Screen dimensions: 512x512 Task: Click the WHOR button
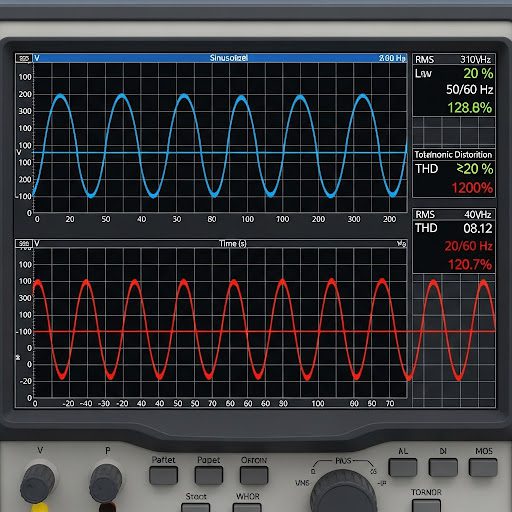click(x=247, y=508)
